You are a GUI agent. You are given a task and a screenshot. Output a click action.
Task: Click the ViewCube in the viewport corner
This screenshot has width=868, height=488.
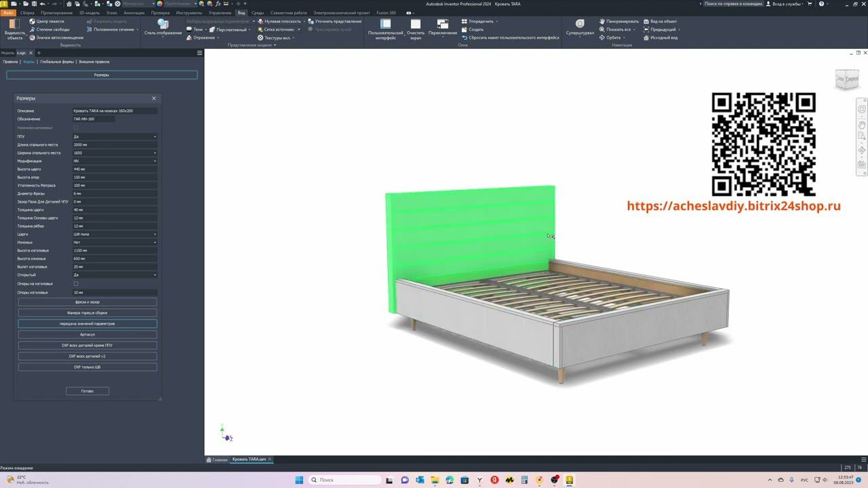(x=847, y=79)
